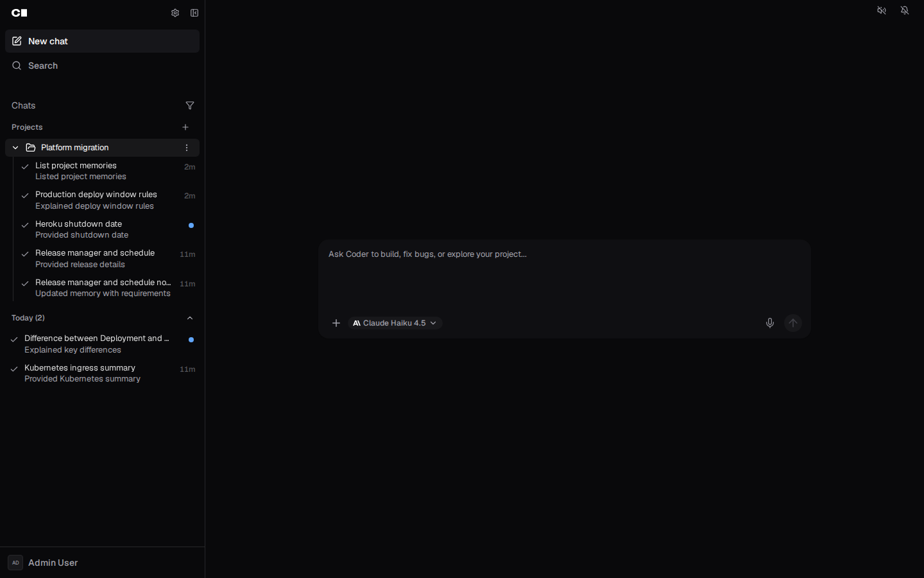Add a new project with plus icon
This screenshot has height=578, width=924.
click(x=185, y=127)
